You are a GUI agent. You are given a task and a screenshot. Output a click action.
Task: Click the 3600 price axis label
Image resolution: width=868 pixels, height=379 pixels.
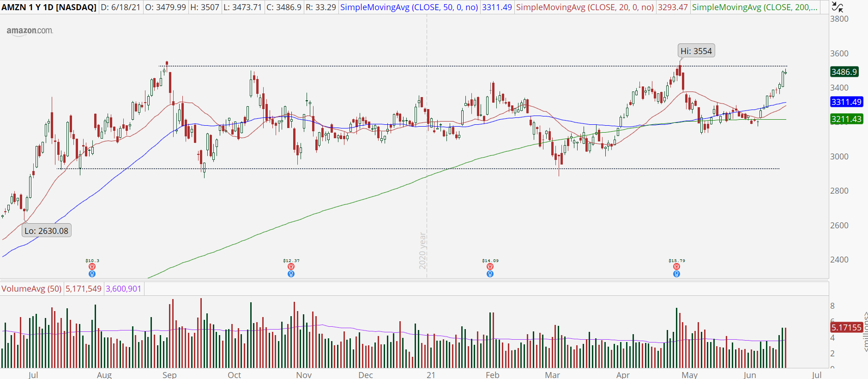click(x=839, y=54)
